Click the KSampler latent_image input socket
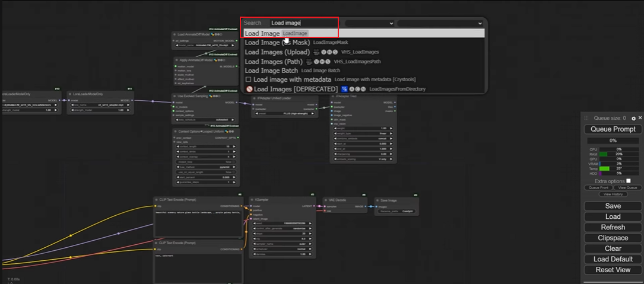 pos(250,219)
